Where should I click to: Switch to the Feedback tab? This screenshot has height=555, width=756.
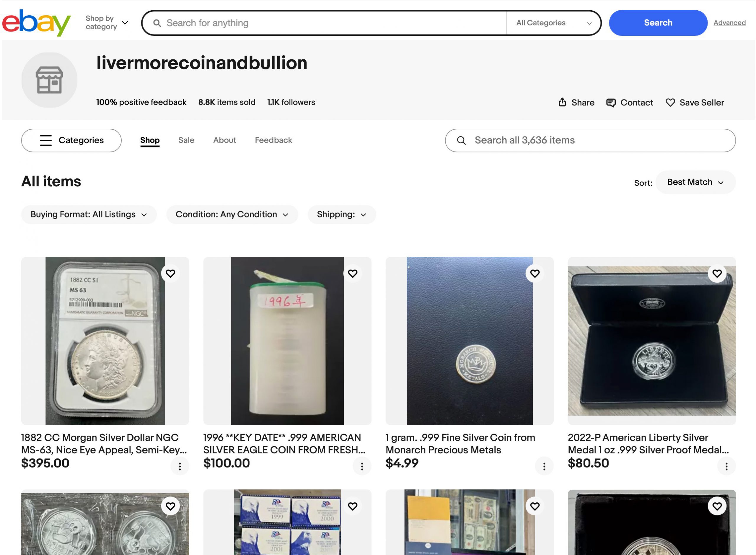click(273, 140)
